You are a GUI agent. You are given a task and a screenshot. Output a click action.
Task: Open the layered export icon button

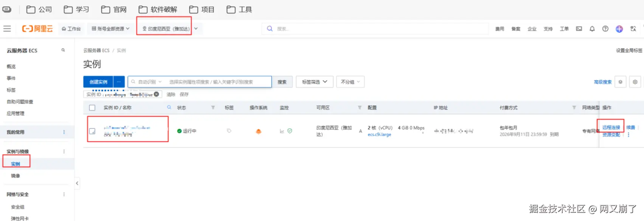[620, 82]
